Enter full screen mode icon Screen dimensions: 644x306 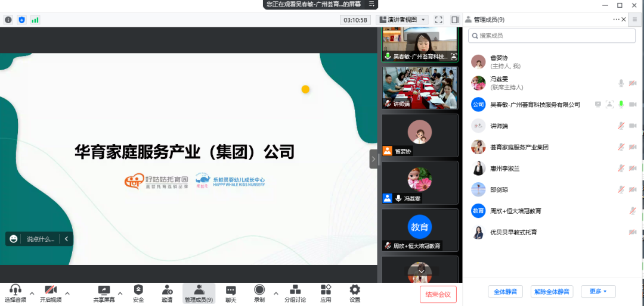click(x=439, y=20)
